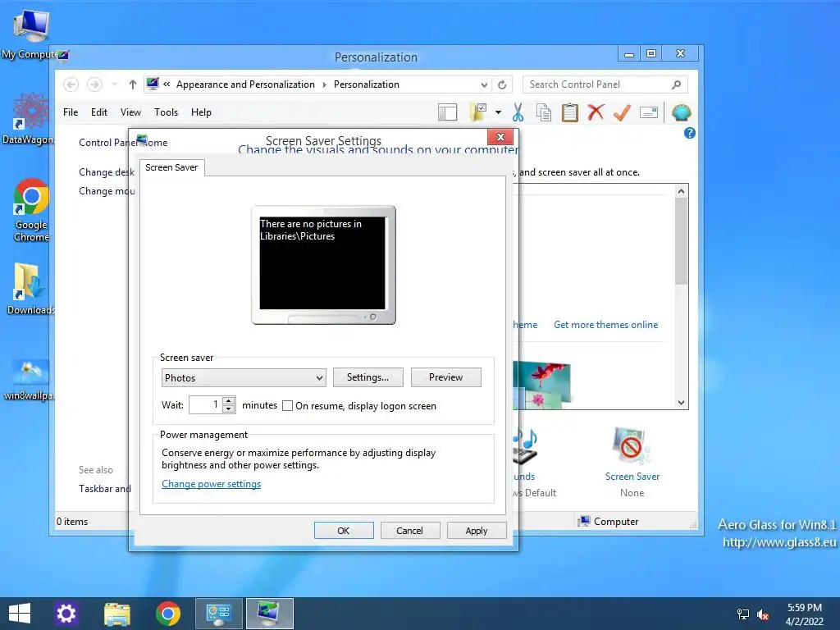This screenshot has width=840, height=630.
Task: Click OK in Screen Saver Settings
Action: [x=344, y=531]
